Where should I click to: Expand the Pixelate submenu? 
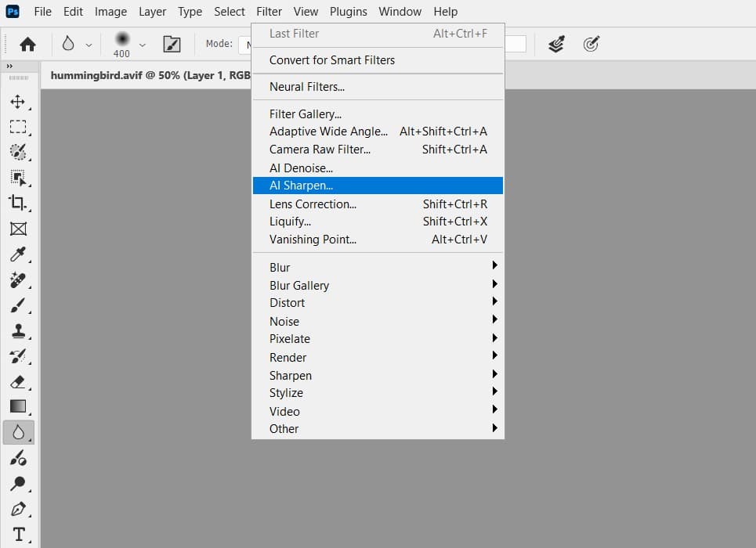point(378,339)
